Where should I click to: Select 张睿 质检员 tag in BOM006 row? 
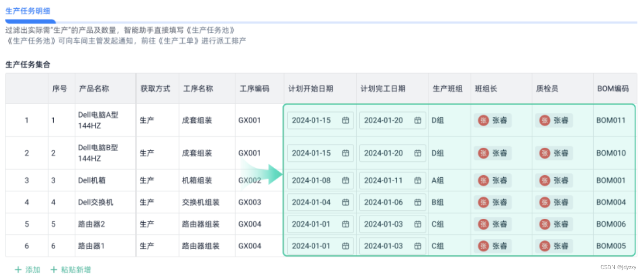[554, 224]
